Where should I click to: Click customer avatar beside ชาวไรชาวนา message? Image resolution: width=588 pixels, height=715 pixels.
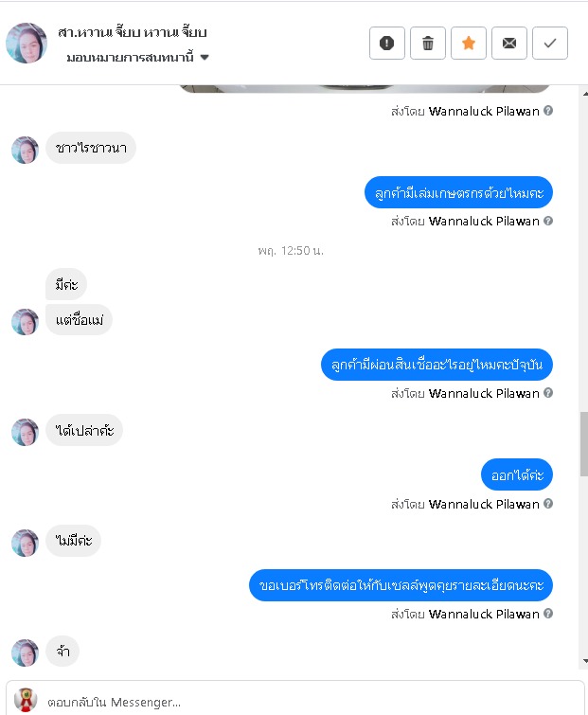[25, 150]
